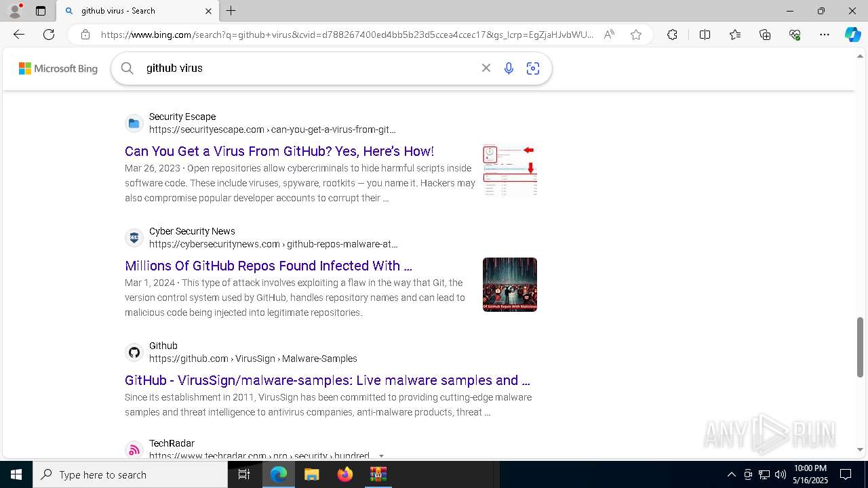Open 'Can You Get a Virus From GitHub' result
Viewport: 868px width, 488px height.
pyautogui.click(x=279, y=151)
